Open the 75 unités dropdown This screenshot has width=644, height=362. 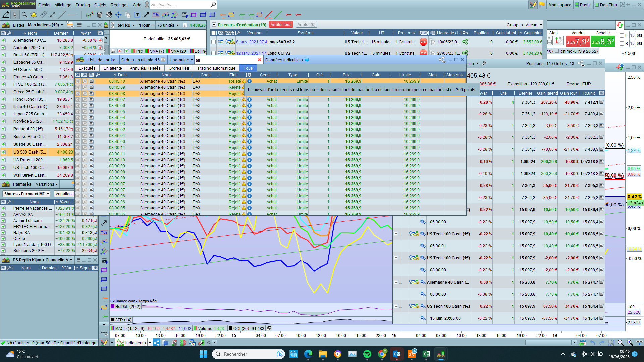168,25
